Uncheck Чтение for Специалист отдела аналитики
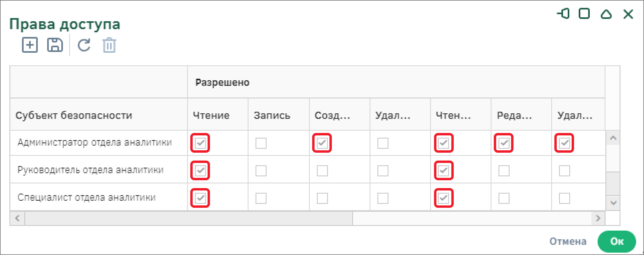Viewport: 644px width, 255px height. click(200, 198)
